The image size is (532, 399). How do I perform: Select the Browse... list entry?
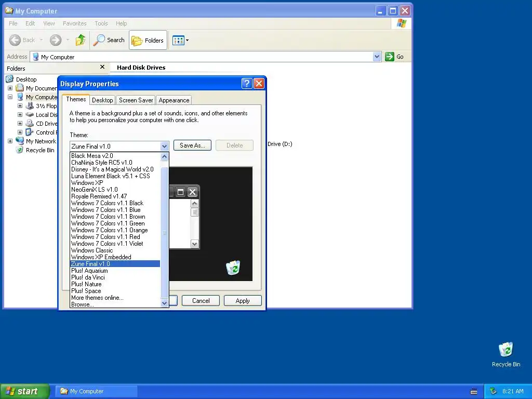115,304
